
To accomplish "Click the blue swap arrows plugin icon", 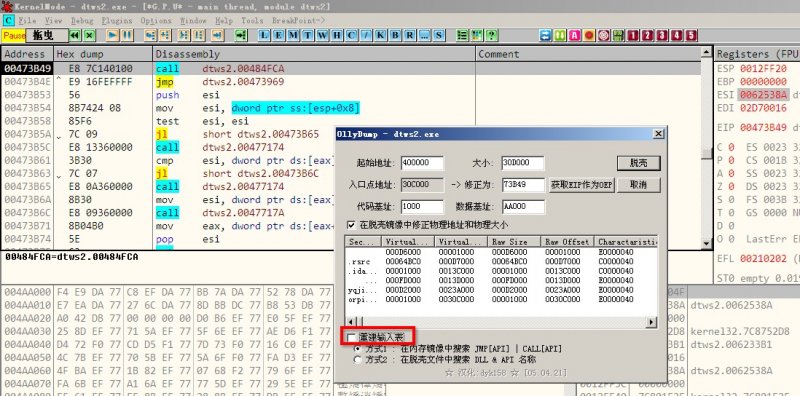I will [x=545, y=35].
